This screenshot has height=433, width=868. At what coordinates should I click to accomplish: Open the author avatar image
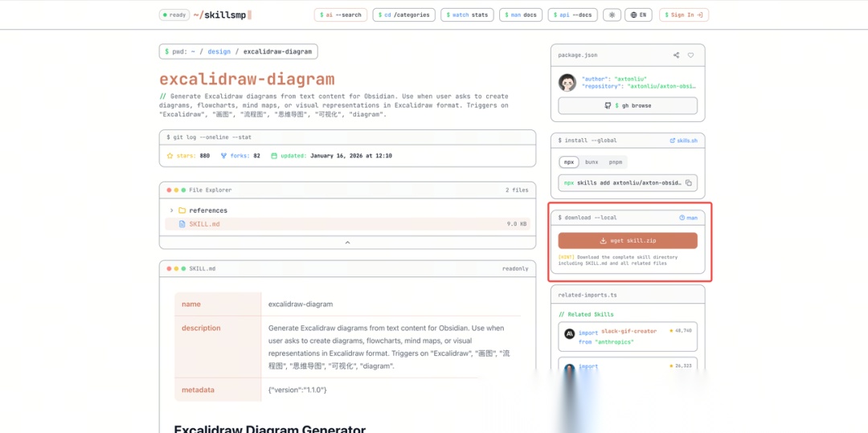(x=567, y=83)
